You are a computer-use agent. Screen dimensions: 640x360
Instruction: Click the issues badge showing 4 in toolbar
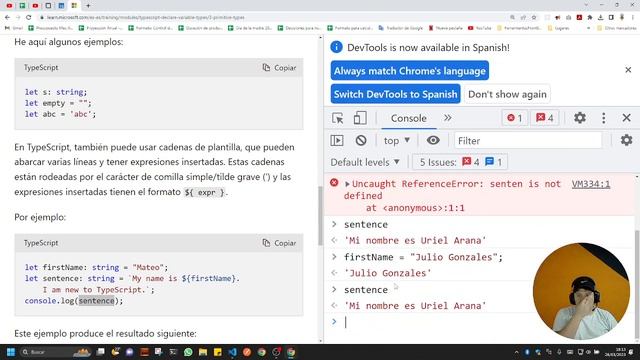544,118
